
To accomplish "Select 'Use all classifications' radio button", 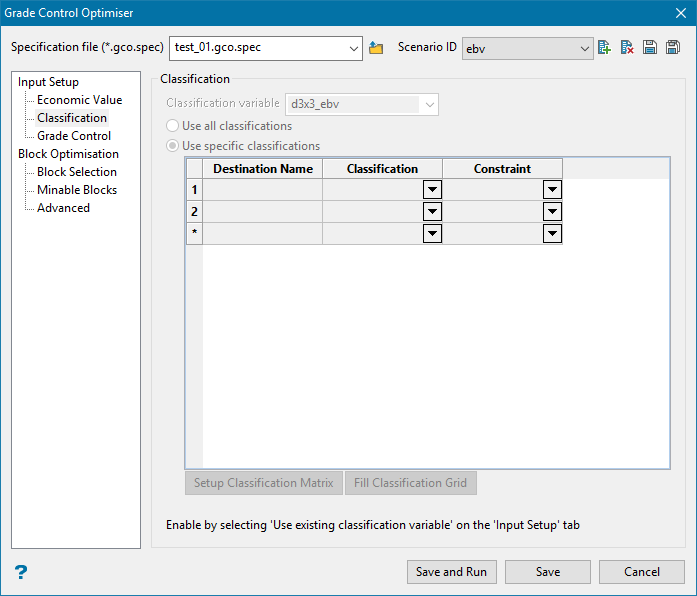I will point(173,127).
